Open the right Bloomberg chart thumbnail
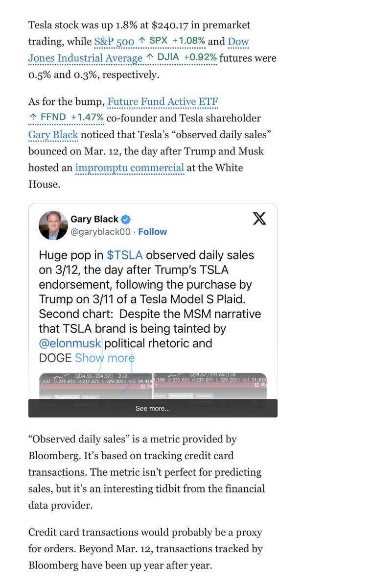372x588 pixels. [210, 386]
